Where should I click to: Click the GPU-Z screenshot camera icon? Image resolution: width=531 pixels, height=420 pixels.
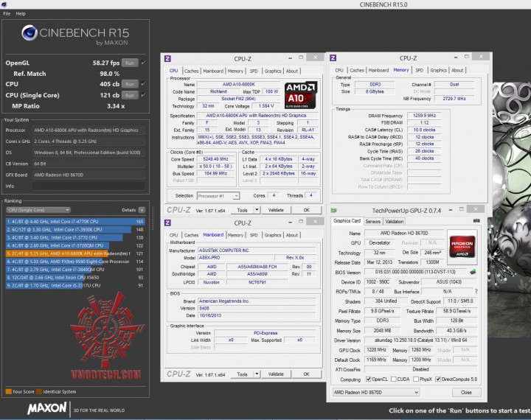tap(476, 220)
